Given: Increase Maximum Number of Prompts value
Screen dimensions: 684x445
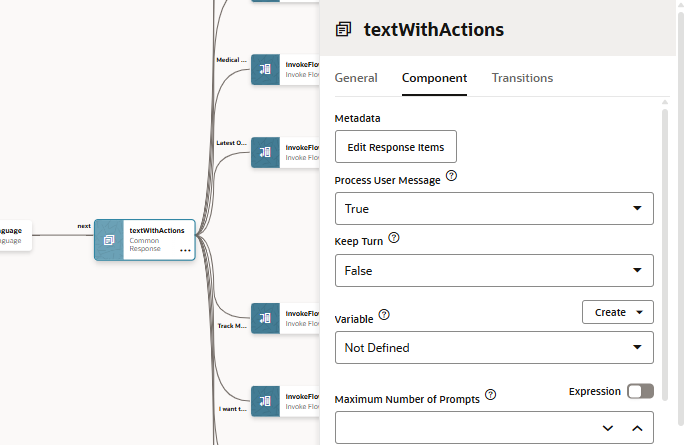Looking at the screenshot, I should pyautogui.click(x=636, y=428).
